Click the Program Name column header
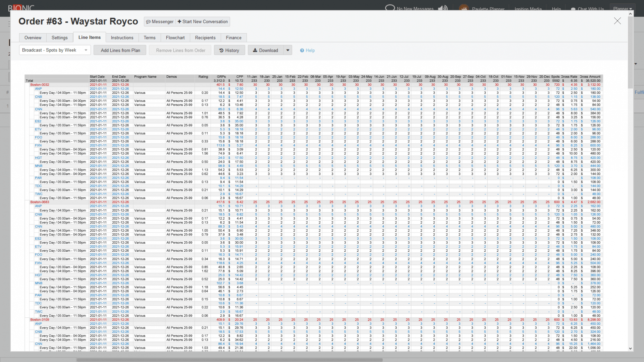 pyautogui.click(x=145, y=77)
